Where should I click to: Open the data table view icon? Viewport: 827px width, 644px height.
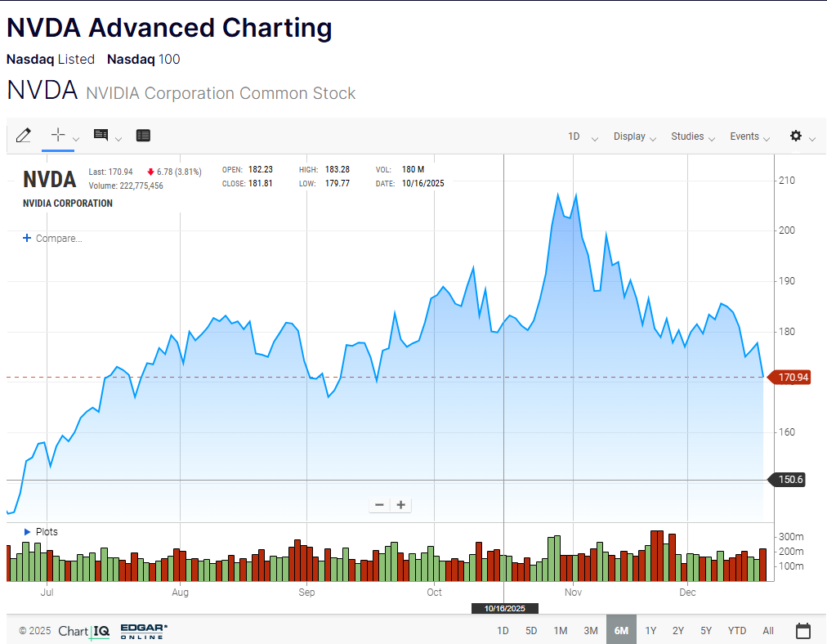pyautogui.click(x=143, y=136)
